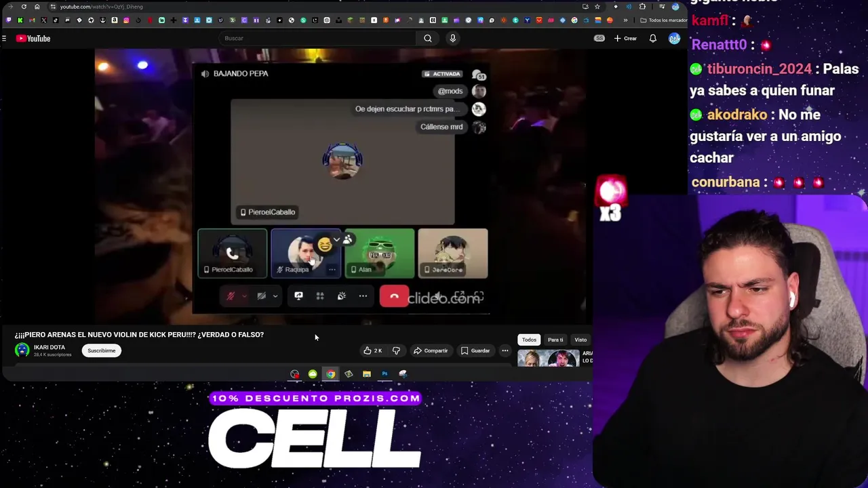
Task: Open the first recommended video thumbnail
Action: coord(549,358)
